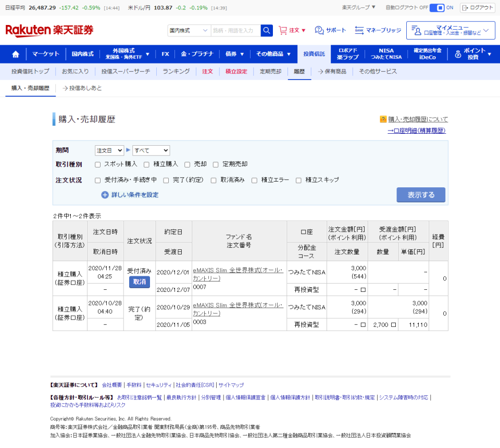Open the order cart icon
This screenshot has width=500, height=448.
pos(282,30)
